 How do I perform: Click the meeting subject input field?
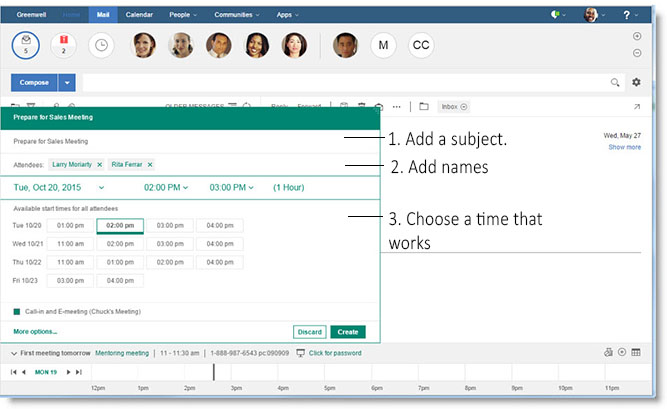190,141
